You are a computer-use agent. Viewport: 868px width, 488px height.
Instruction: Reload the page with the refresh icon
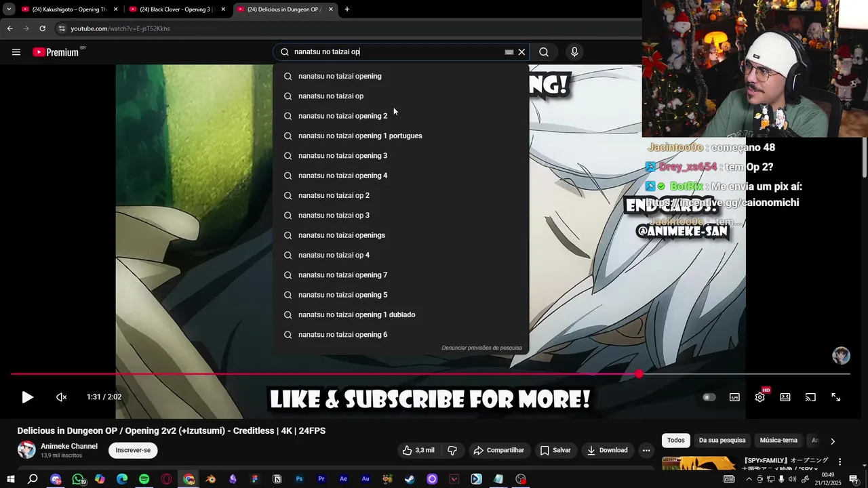42,28
